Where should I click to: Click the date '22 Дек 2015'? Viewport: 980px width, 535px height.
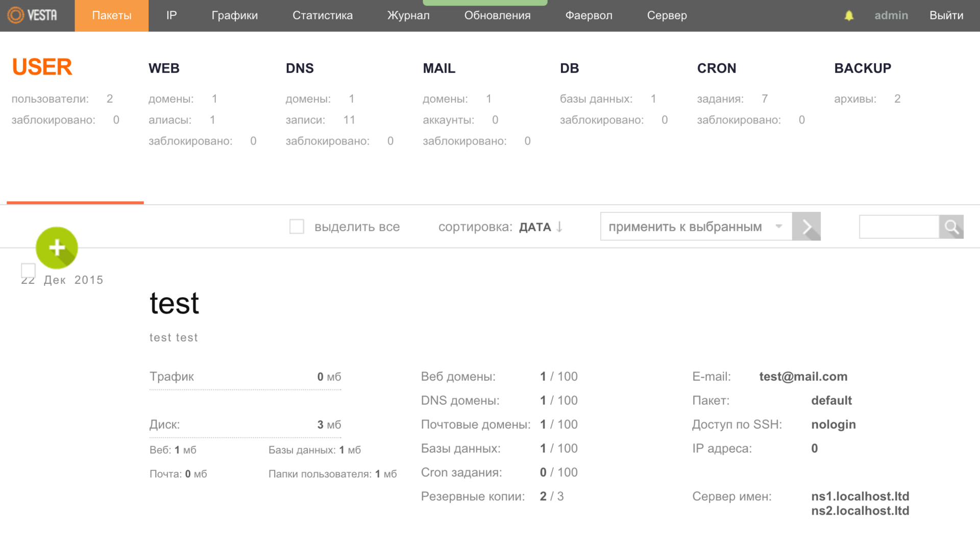pyautogui.click(x=62, y=280)
